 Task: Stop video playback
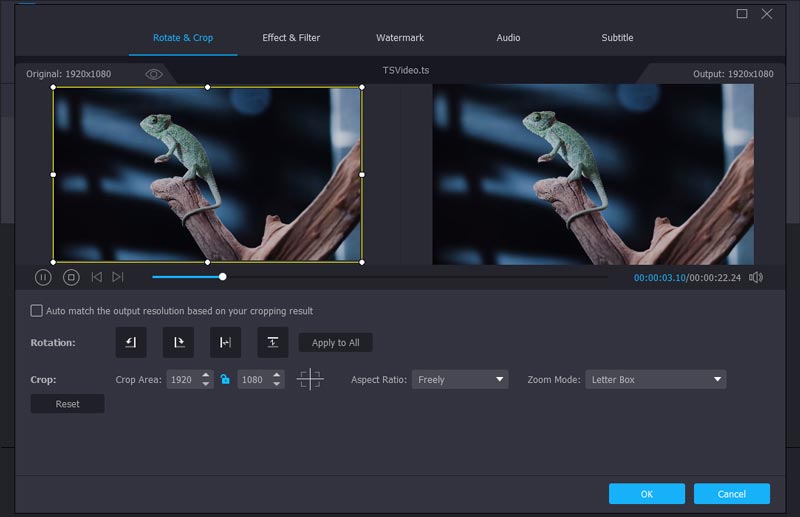pos(71,277)
